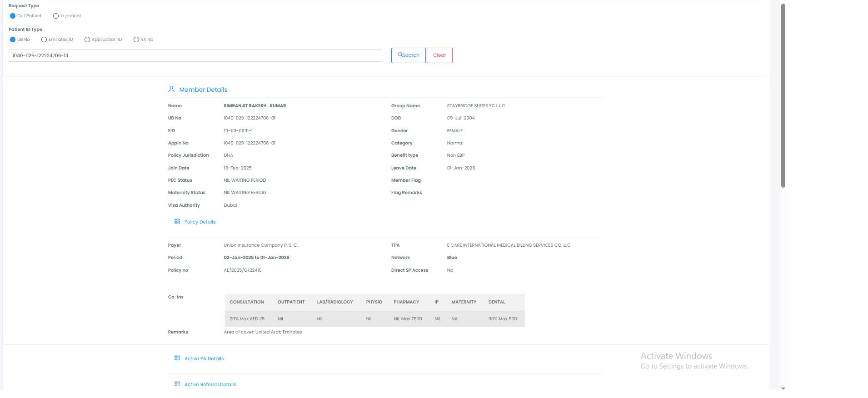Image resolution: width=868 pixels, height=398 pixels.
Task: Click the Clear button
Action: [x=439, y=55]
